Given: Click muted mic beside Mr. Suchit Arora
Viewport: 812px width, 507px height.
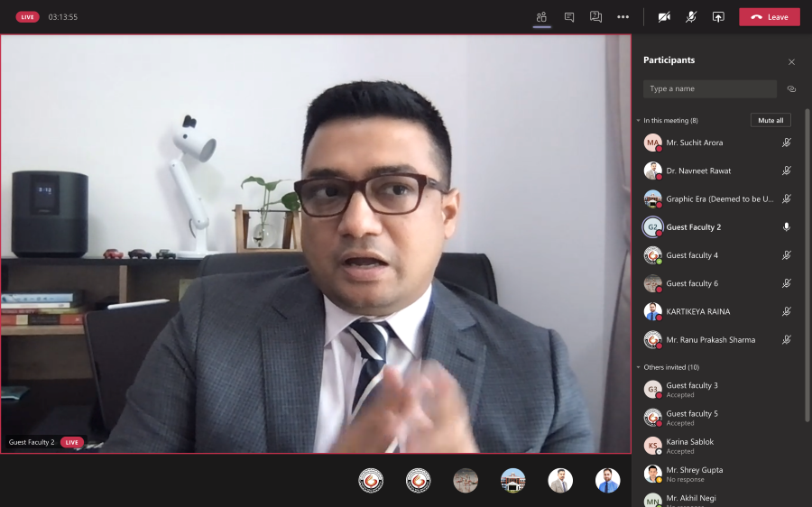Looking at the screenshot, I should click(787, 143).
